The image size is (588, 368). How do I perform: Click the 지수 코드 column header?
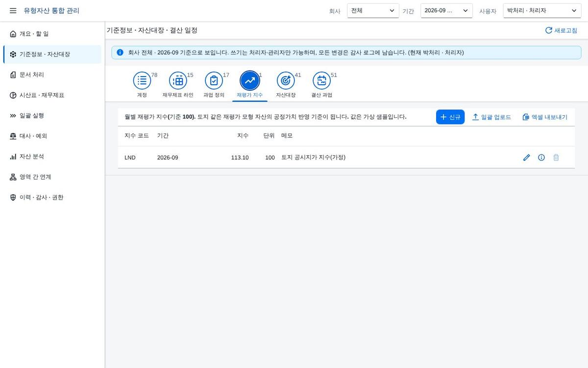point(137,135)
